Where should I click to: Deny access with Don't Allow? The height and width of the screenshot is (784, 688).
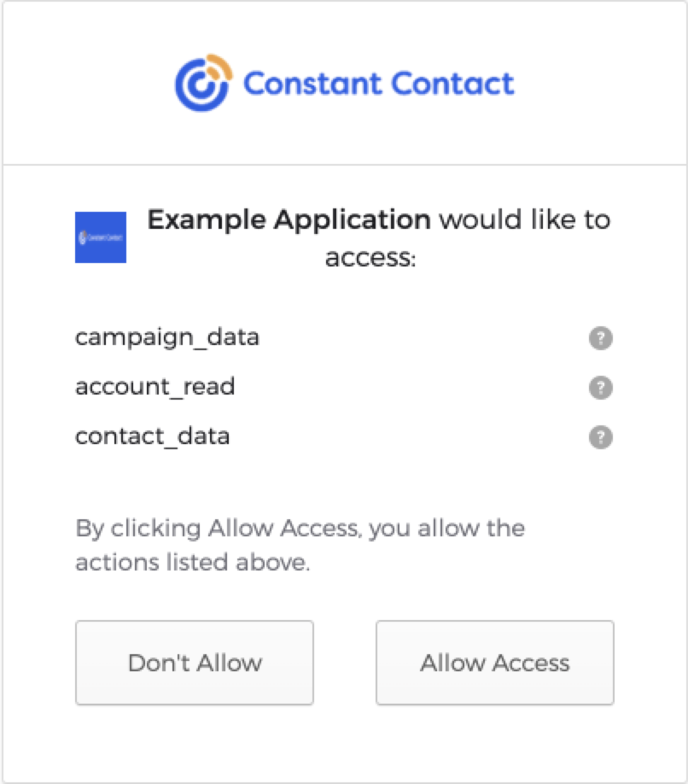point(195,663)
